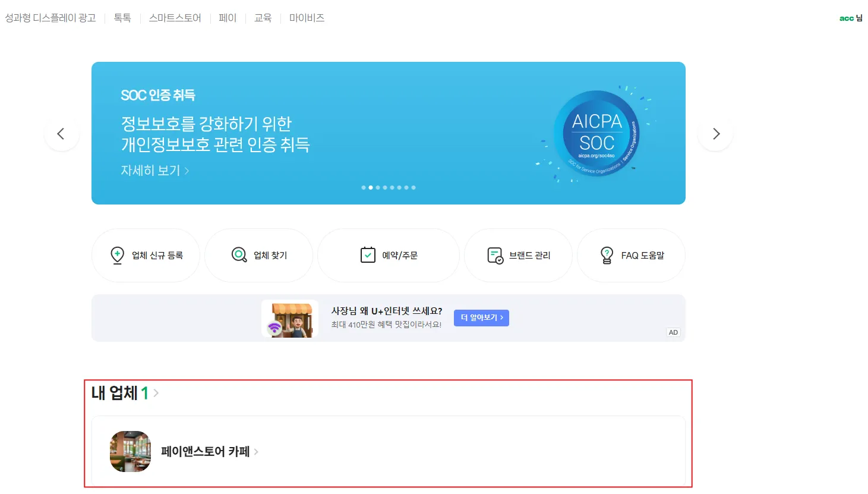Click the 페이앤스토어 카페 thumbnail image
This screenshot has width=868, height=494.
(x=130, y=452)
